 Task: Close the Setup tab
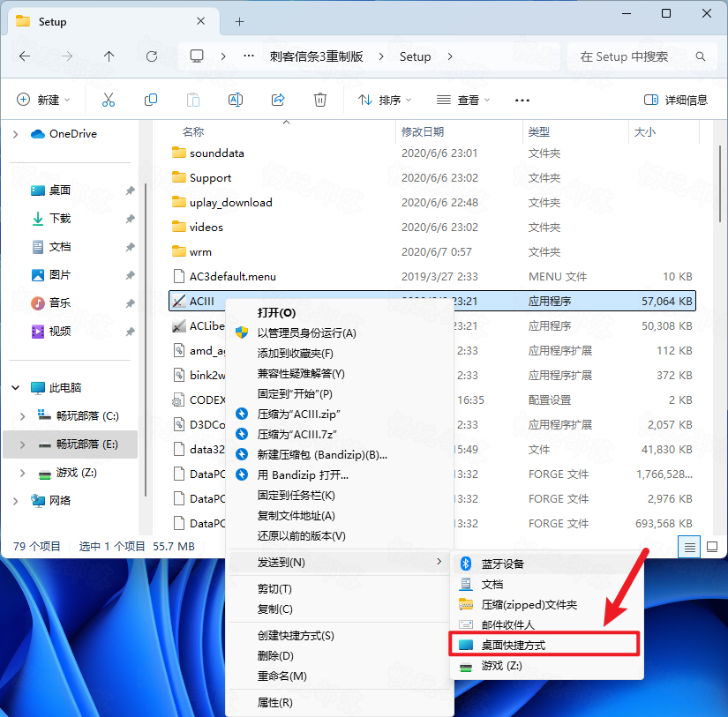[200, 21]
